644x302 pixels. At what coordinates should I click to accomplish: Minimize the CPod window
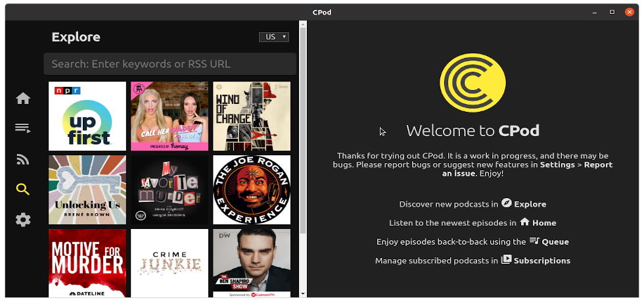pyautogui.click(x=594, y=13)
